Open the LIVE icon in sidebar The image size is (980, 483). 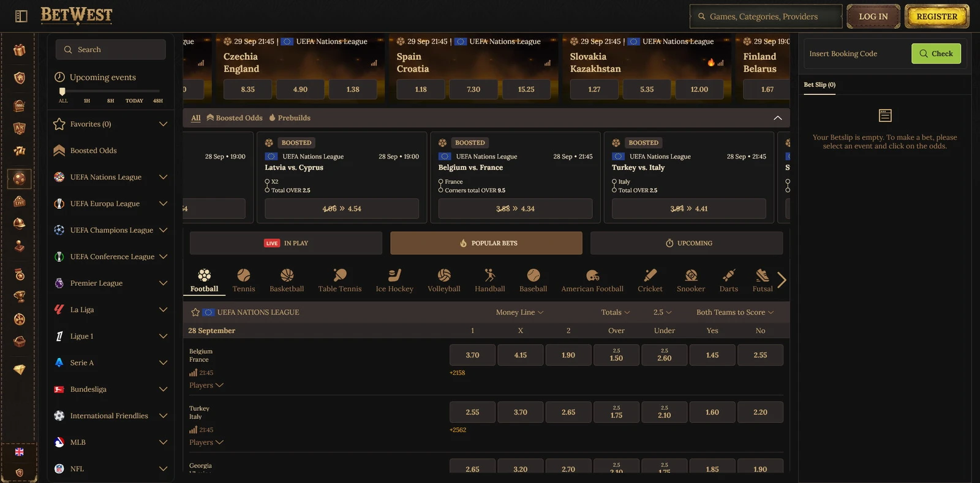(x=20, y=201)
